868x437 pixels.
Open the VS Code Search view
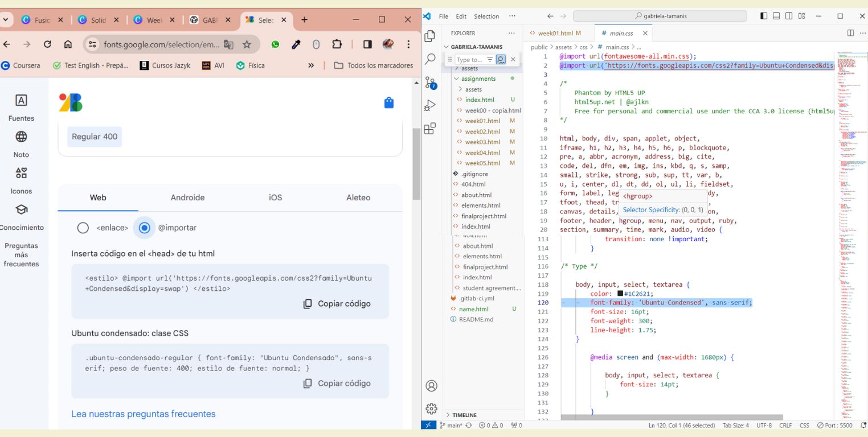[431, 59]
